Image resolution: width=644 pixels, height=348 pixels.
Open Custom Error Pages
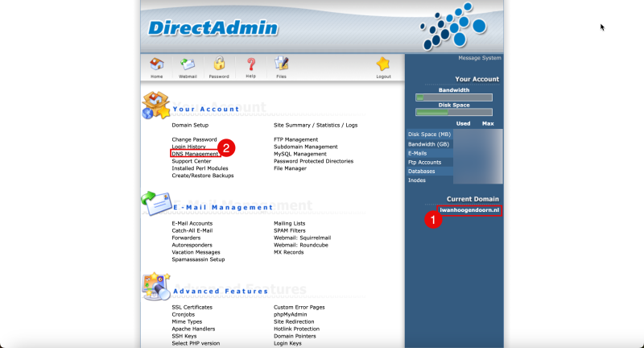299,307
